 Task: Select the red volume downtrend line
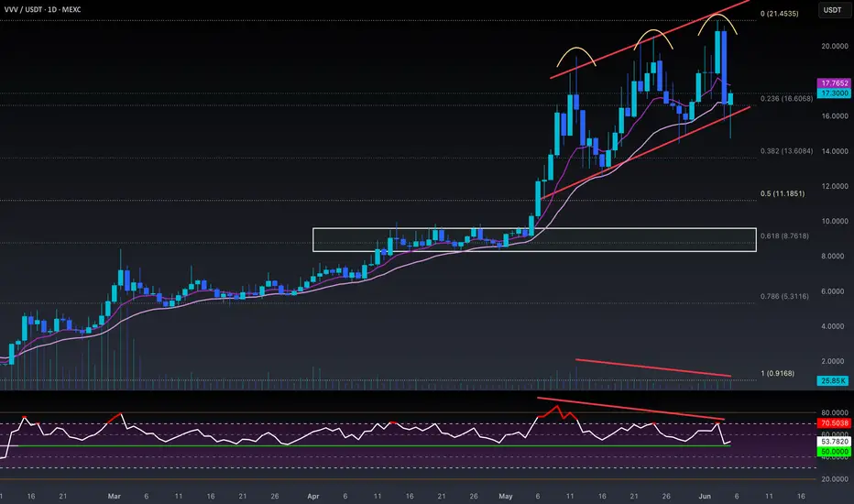click(653, 367)
